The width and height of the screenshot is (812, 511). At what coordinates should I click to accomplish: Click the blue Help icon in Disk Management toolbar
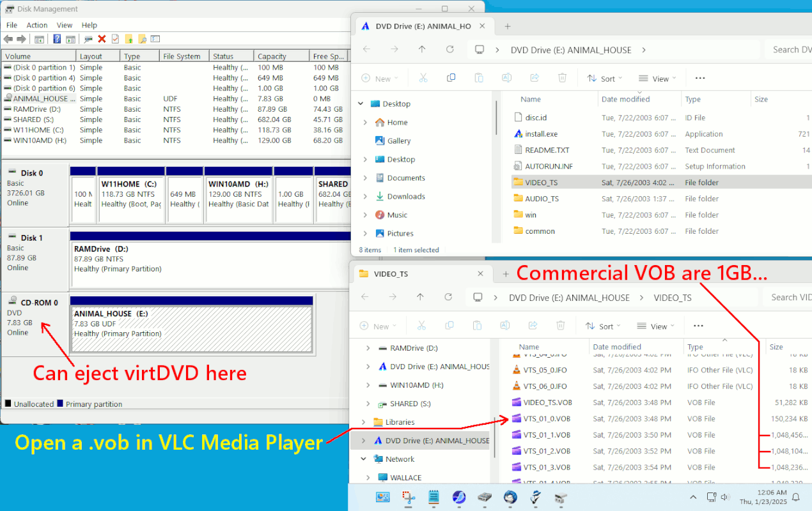[56, 40]
